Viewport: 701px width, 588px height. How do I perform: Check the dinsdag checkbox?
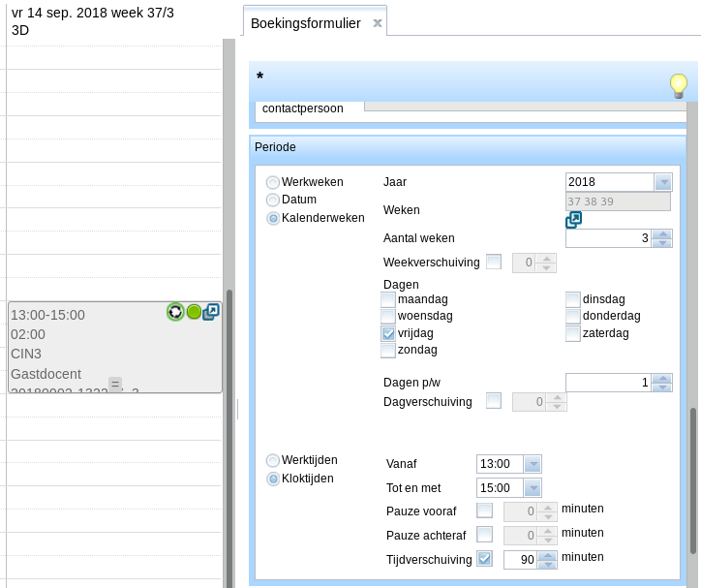click(x=572, y=299)
